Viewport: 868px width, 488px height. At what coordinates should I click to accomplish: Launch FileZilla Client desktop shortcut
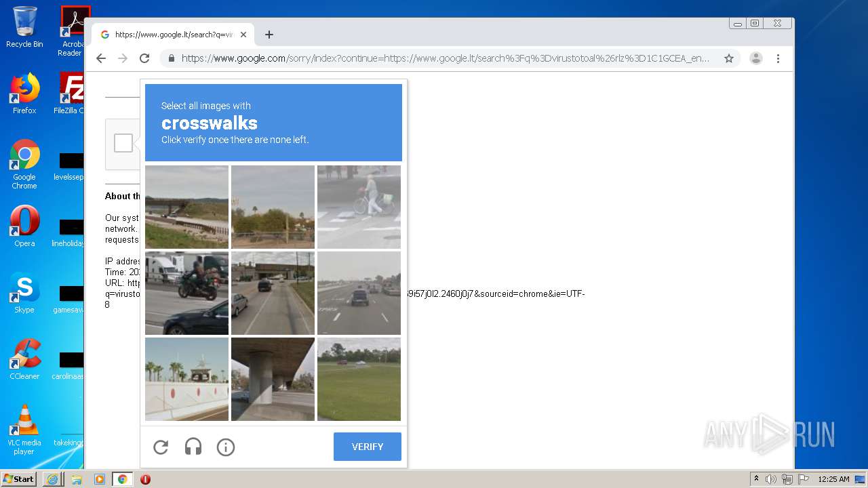[70, 93]
